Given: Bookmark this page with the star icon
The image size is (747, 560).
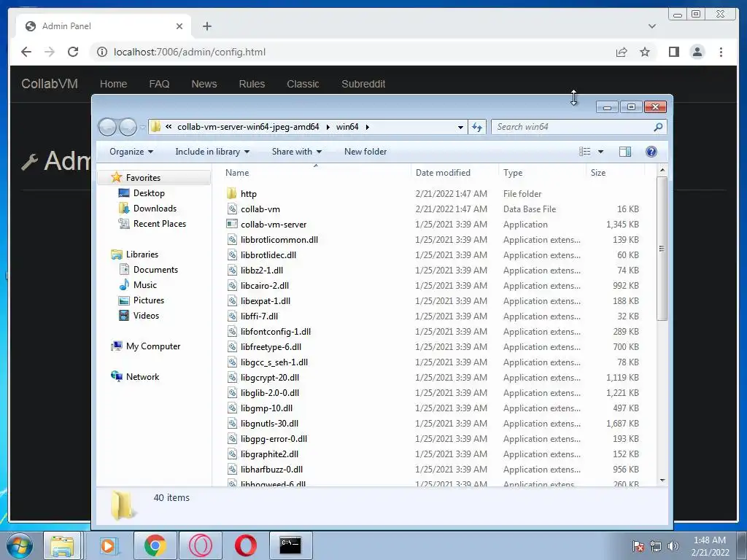Looking at the screenshot, I should (x=645, y=52).
